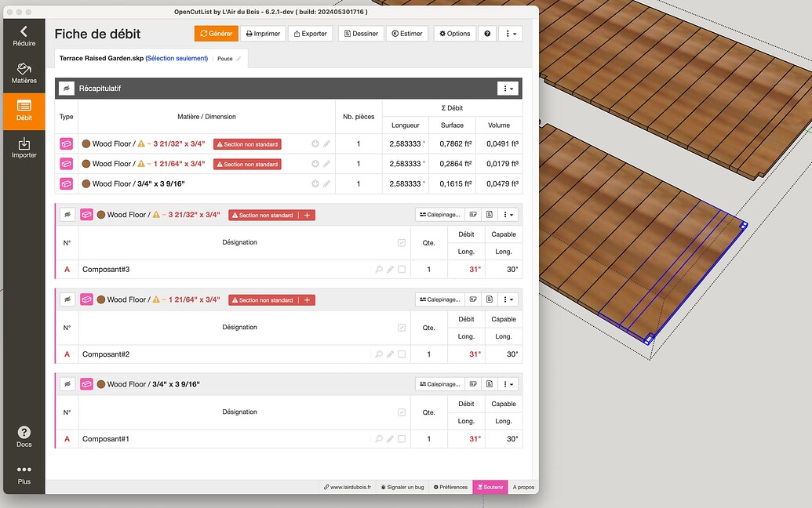Screen dimensions: 812x508
Task: Click the Générer button
Action: coord(215,33)
